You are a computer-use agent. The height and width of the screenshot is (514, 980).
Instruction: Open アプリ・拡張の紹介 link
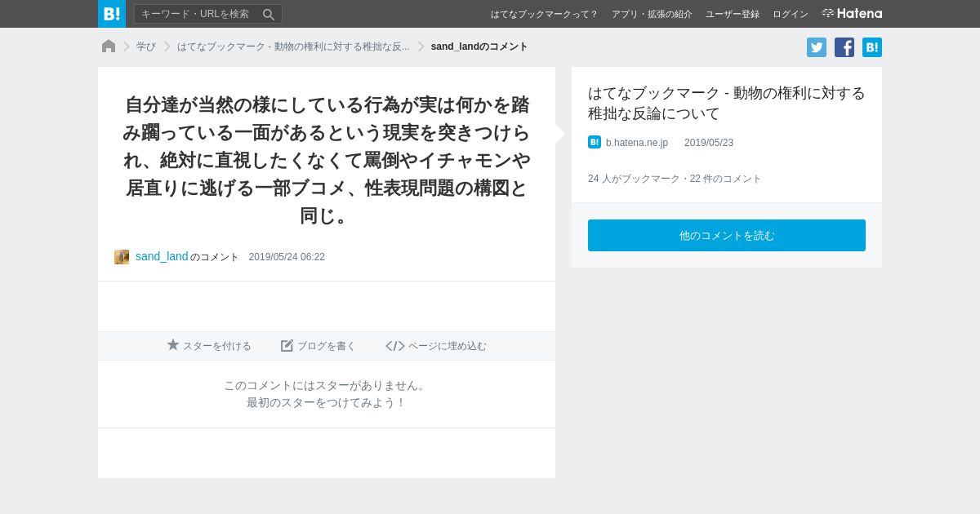pyautogui.click(x=652, y=14)
